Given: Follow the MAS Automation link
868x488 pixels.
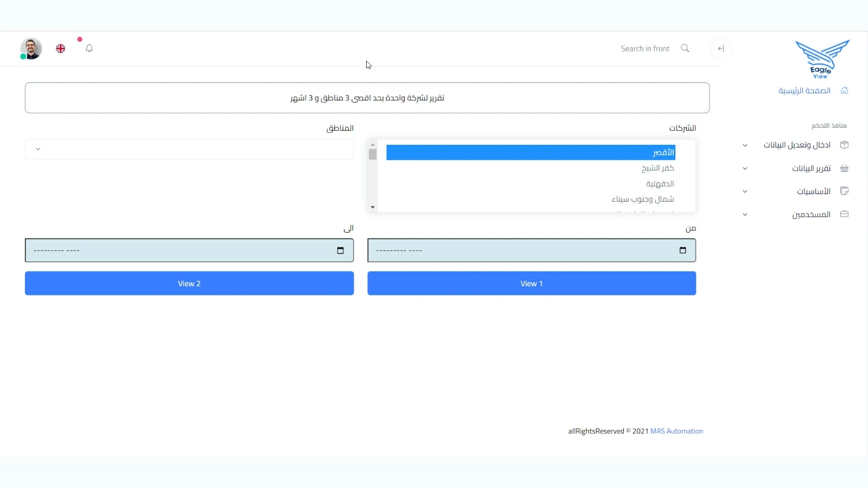Looking at the screenshot, I should point(676,431).
